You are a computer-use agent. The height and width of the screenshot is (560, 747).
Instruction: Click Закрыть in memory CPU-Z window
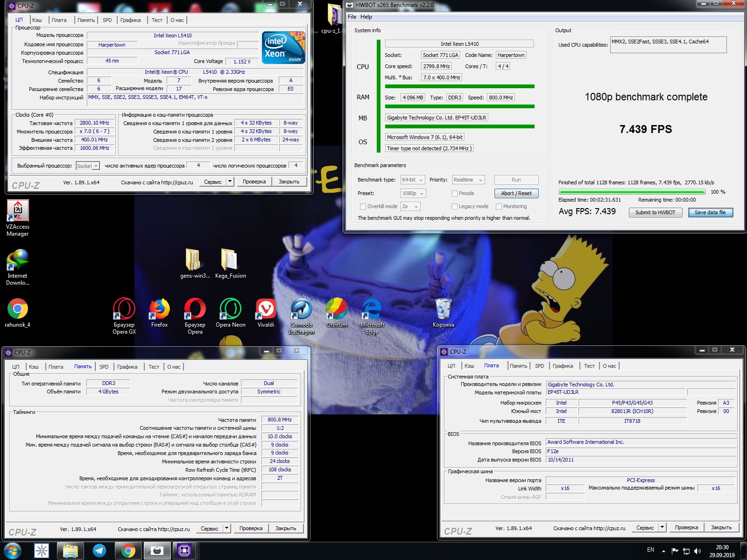pyautogui.click(x=286, y=528)
